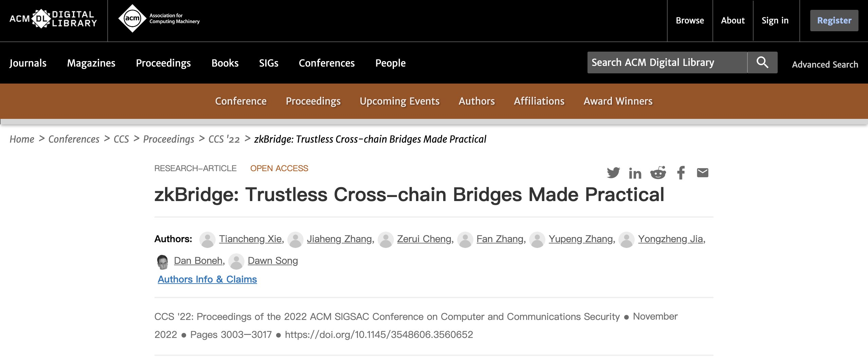The height and width of the screenshot is (360, 868).
Task: Open Authors Info & Claims link
Action: click(x=207, y=279)
